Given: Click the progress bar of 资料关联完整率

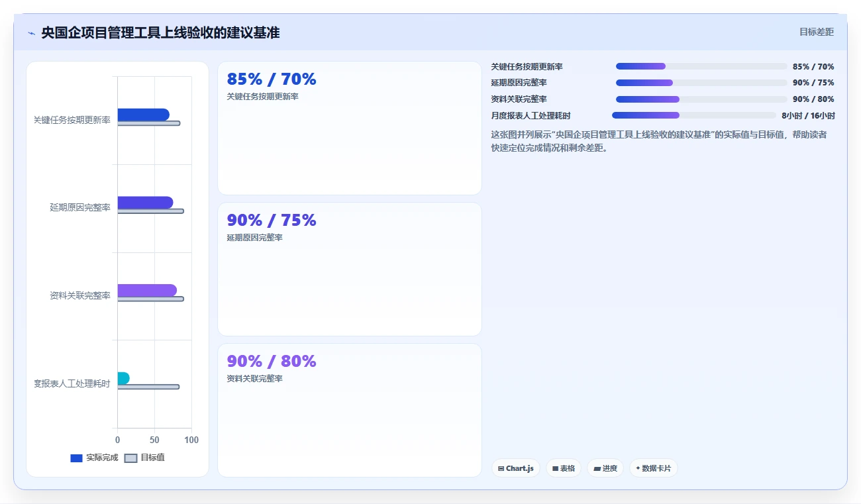Looking at the screenshot, I should (701, 99).
